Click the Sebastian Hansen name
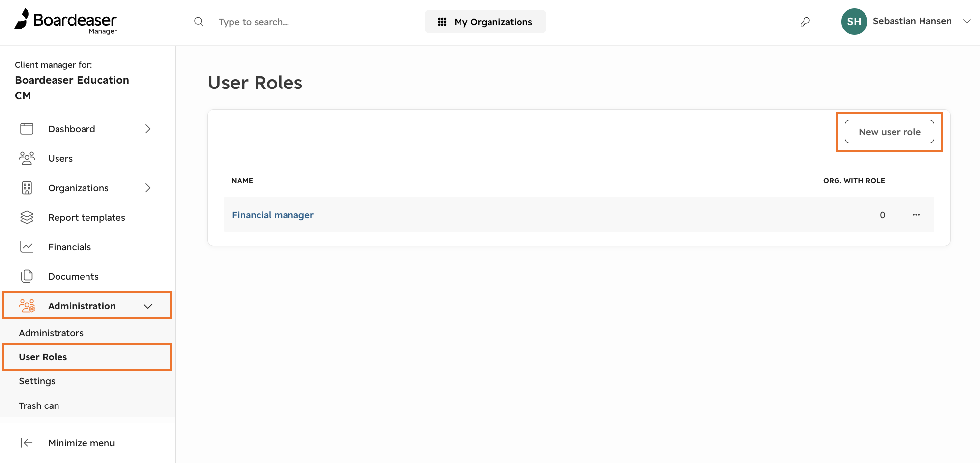The image size is (980, 463). pyautogui.click(x=912, y=21)
